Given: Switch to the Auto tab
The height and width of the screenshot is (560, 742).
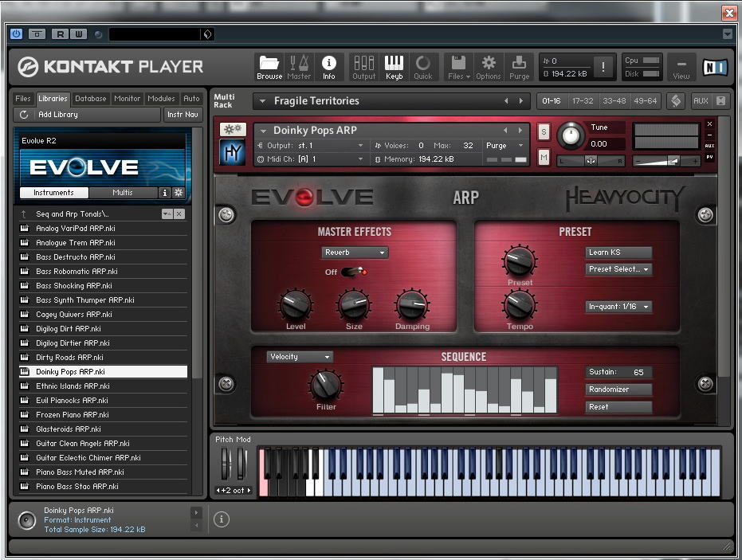Looking at the screenshot, I should click(191, 99).
